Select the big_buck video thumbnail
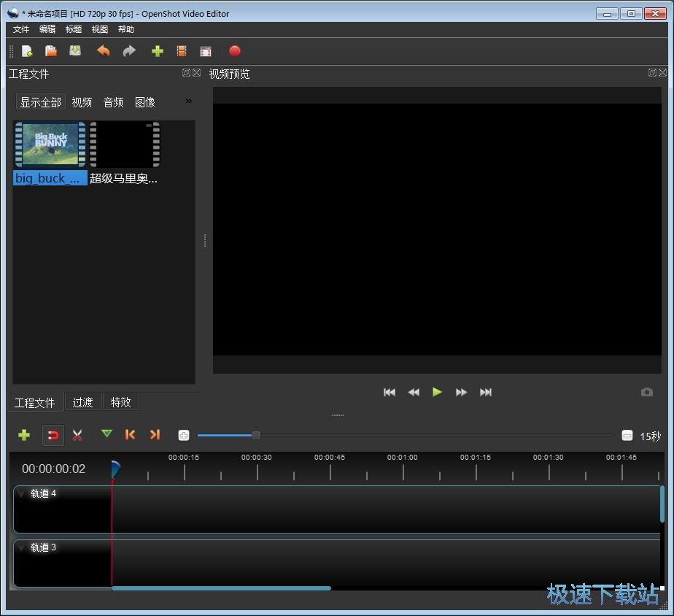The image size is (674, 616). point(50,145)
